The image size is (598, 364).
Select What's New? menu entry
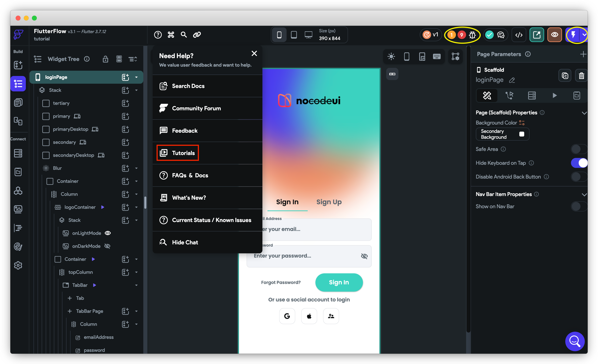207,198
